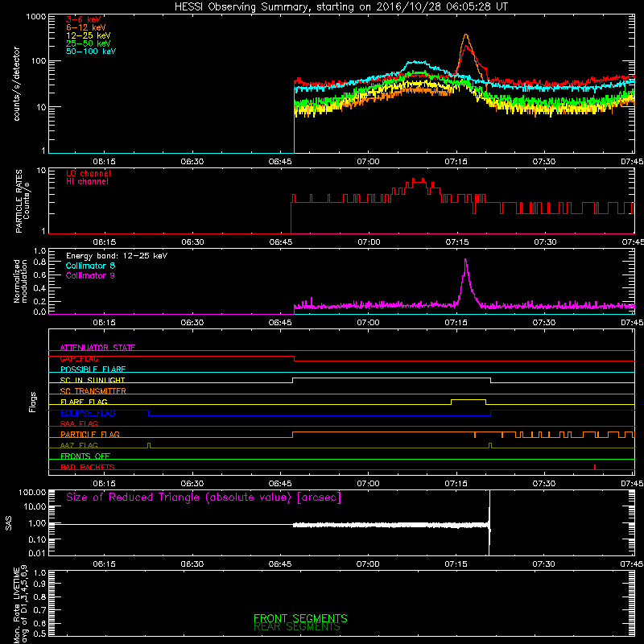The height and width of the screenshot is (644, 644).
Task: Click the magenta Collimator 9 modulation peak
Action: (465, 261)
